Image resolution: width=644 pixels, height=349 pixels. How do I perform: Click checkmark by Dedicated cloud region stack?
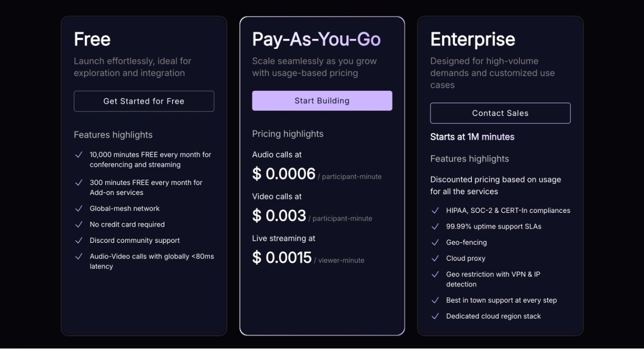pyautogui.click(x=435, y=316)
